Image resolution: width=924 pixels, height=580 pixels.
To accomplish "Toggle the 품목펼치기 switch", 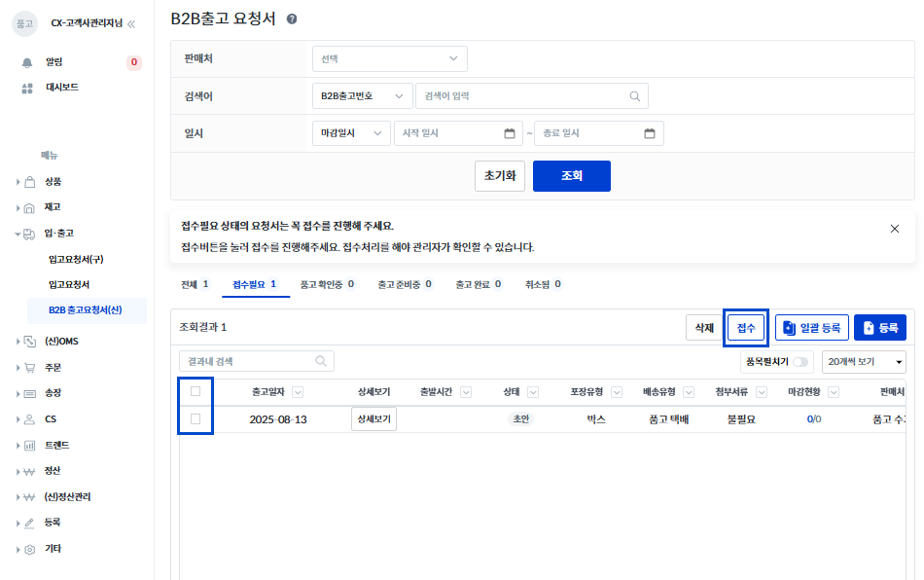I will coord(801,362).
